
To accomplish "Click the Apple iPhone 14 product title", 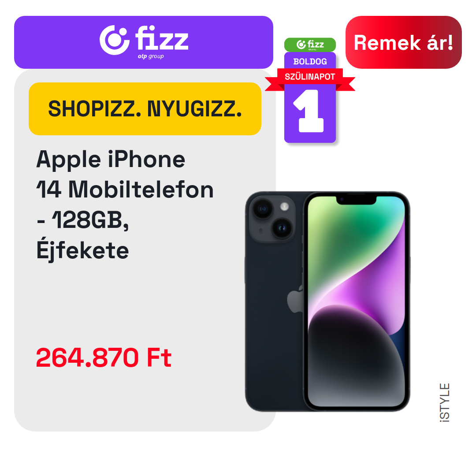I will pos(125,205).
